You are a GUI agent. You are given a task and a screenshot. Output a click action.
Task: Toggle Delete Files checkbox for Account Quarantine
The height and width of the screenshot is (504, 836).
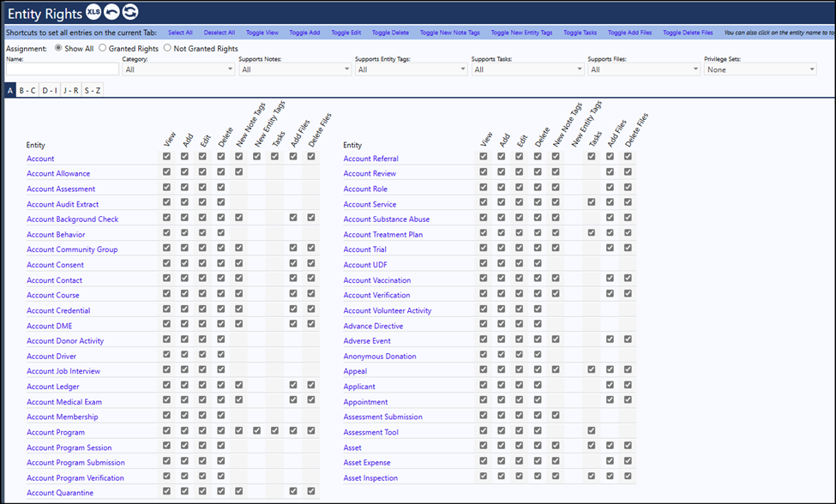(311, 490)
